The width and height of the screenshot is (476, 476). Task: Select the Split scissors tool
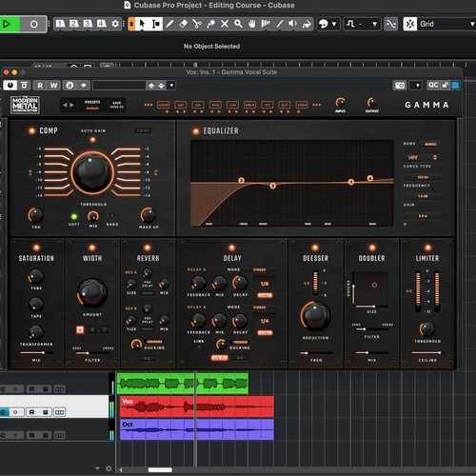click(197, 24)
